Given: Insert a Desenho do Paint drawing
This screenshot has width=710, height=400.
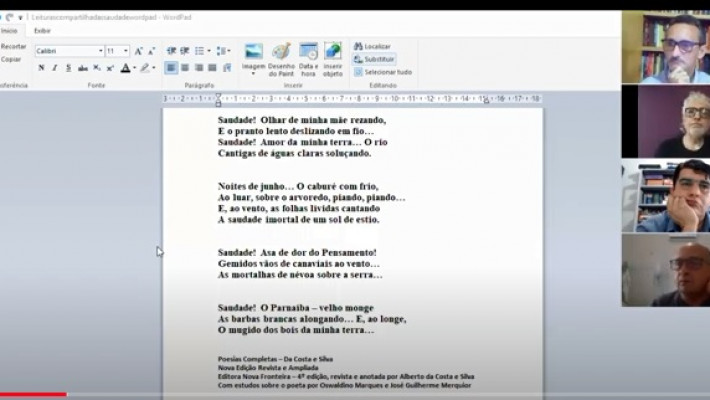Looking at the screenshot, I should coord(281,60).
